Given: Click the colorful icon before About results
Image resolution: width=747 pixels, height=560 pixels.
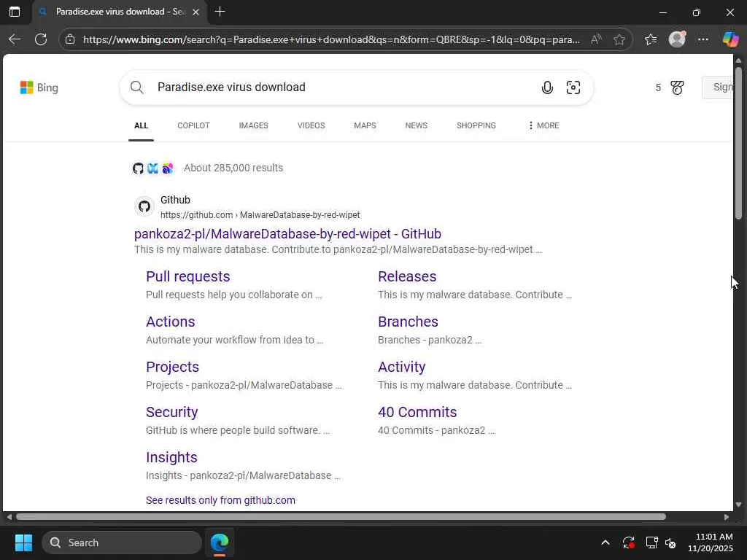Looking at the screenshot, I should tap(167, 168).
